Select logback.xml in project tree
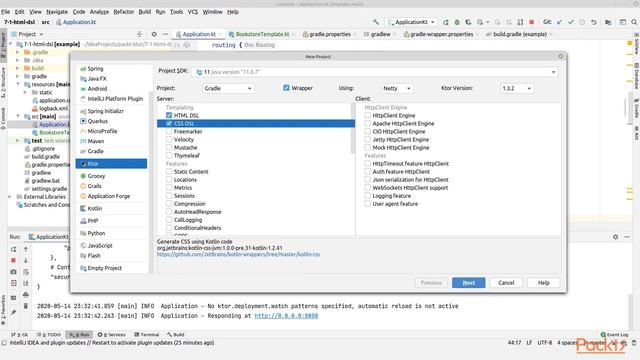This screenshot has width=640, height=360. pyautogui.click(x=50, y=109)
